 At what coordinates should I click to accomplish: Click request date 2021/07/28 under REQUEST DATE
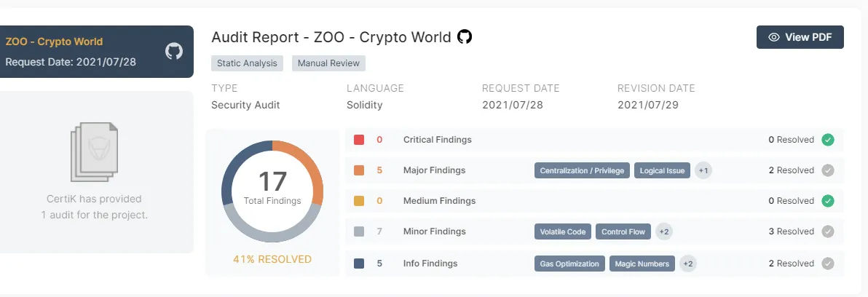click(x=513, y=105)
